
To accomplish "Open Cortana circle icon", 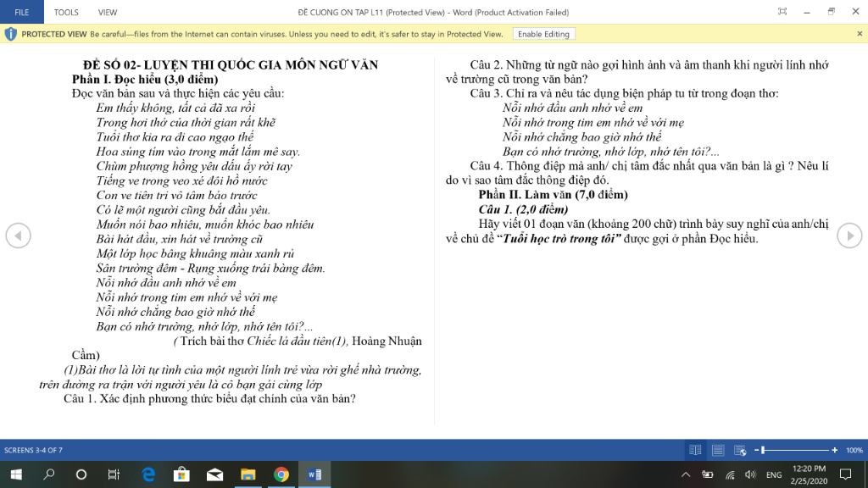I will pyautogui.click(x=81, y=474).
